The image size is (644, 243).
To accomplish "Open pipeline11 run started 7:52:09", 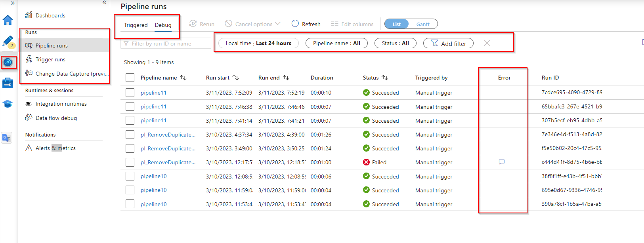I will pyautogui.click(x=153, y=93).
